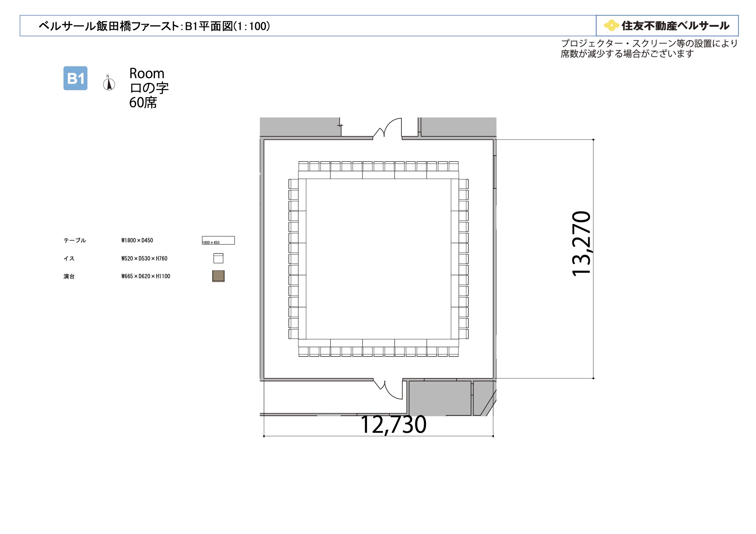The width and height of the screenshot is (756, 534).
Task: Click the gray storage room below the floor plan
Action: (440, 398)
